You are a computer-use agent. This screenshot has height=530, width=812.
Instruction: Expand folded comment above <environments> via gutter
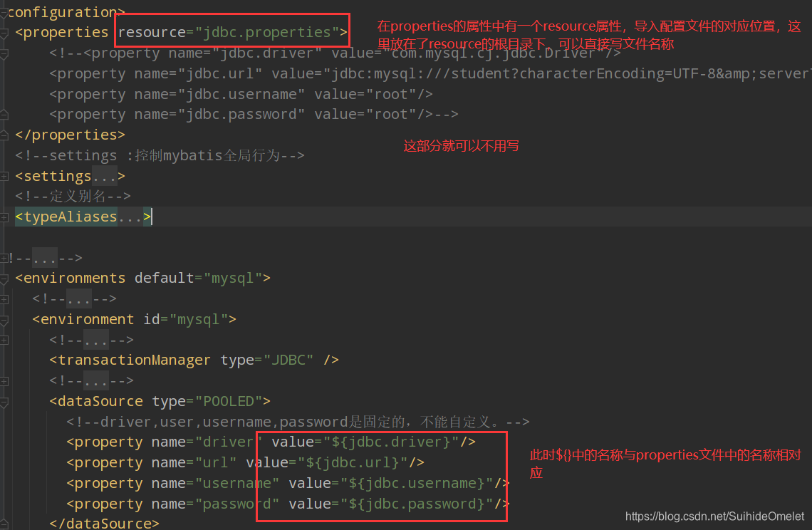click(x=4, y=258)
